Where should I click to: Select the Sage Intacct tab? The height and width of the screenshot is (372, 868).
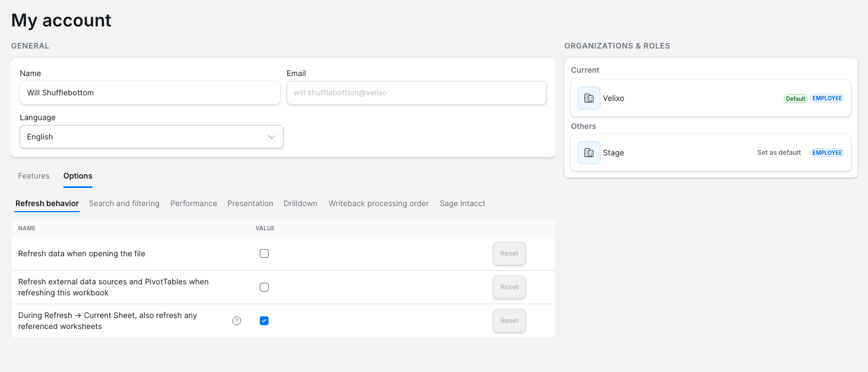tap(462, 203)
